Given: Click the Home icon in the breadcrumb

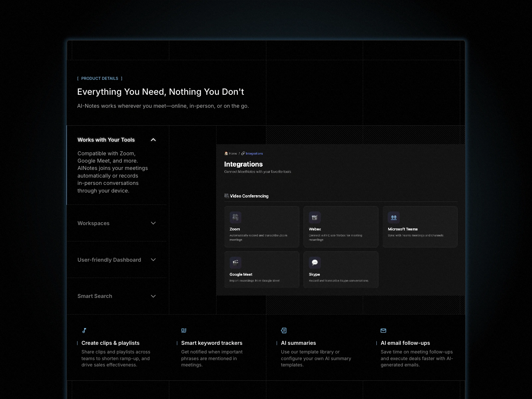Looking at the screenshot, I should 226,153.
